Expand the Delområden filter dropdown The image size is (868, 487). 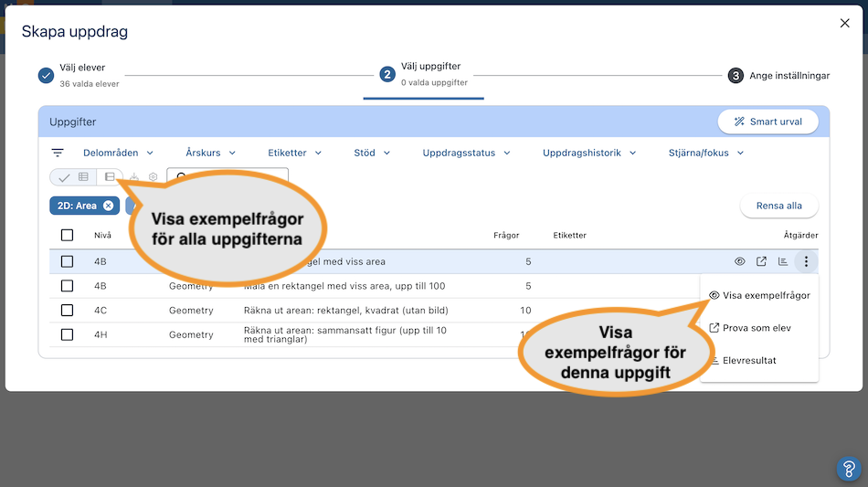coord(118,154)
